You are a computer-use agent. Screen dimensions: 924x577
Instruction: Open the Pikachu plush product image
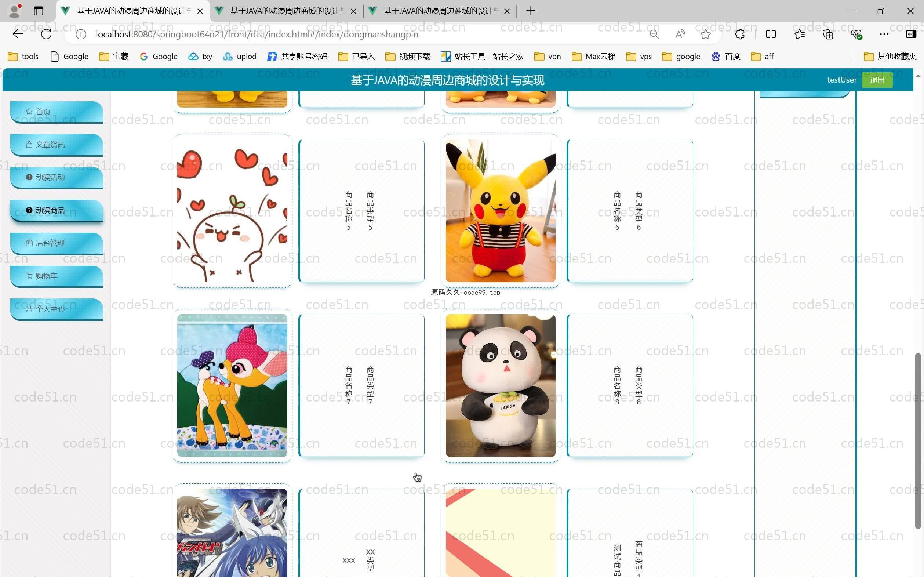(x=501, y=211)
